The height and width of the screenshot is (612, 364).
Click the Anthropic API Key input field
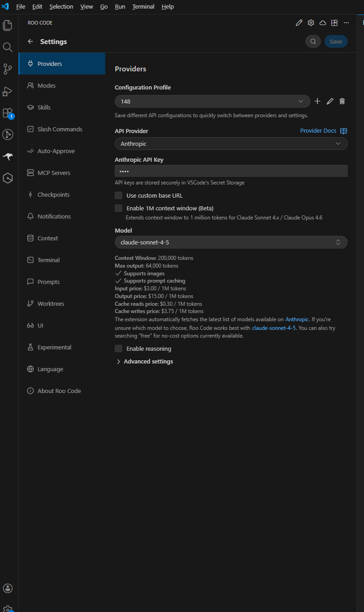(x=231, y=171)
